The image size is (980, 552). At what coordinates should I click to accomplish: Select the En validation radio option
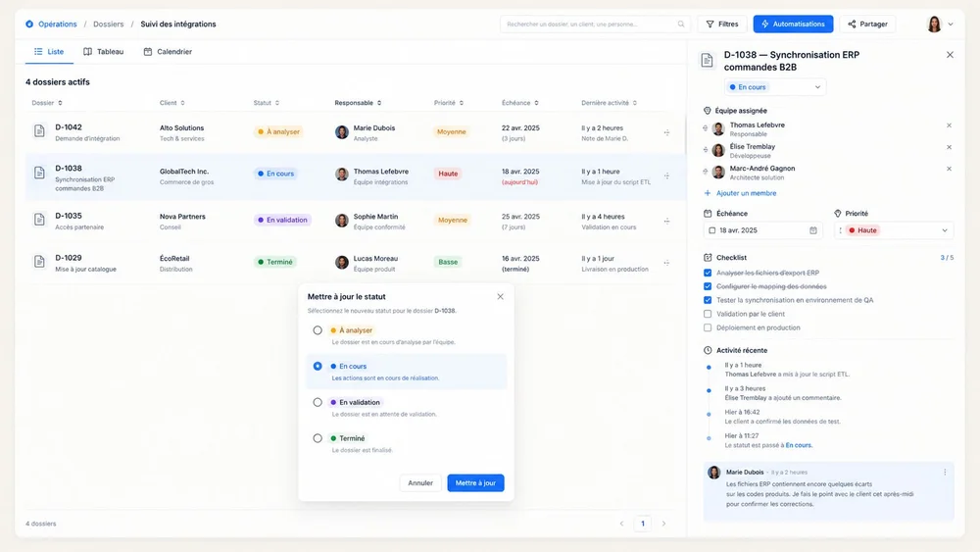click(x=318, y=402)
